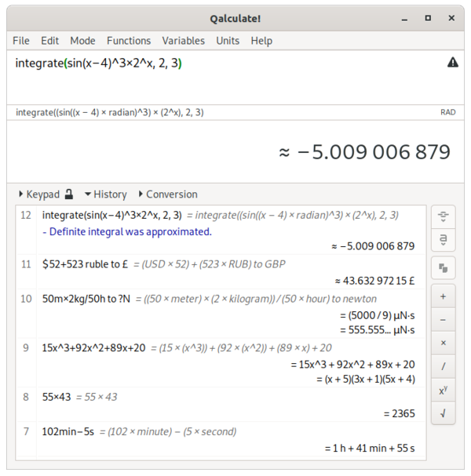Click the insert value history button
This screenshot has width=471, height=476.
click(443, 216)
